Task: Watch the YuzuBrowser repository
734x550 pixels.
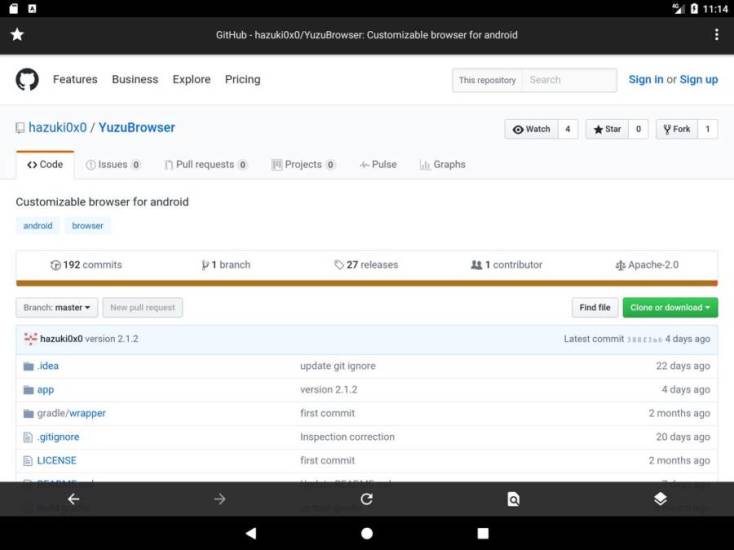Action: coord(531,129)
